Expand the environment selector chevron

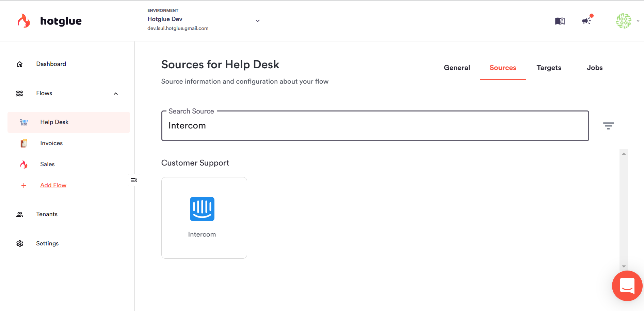coord(258,21)
